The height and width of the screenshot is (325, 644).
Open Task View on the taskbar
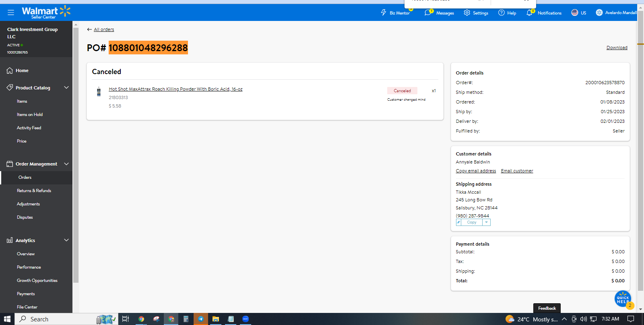[x=126, y=319]
